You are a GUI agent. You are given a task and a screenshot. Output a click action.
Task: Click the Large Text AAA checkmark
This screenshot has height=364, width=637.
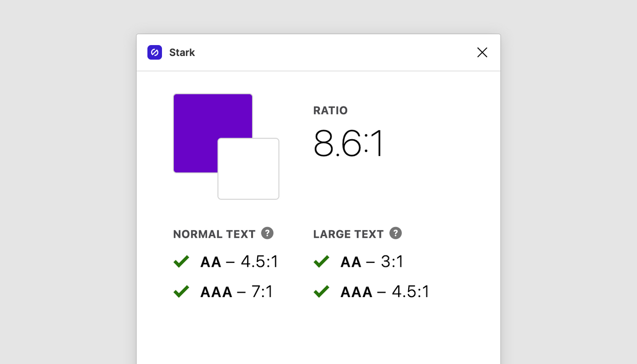pyautogui.click(x=321, y=292)
